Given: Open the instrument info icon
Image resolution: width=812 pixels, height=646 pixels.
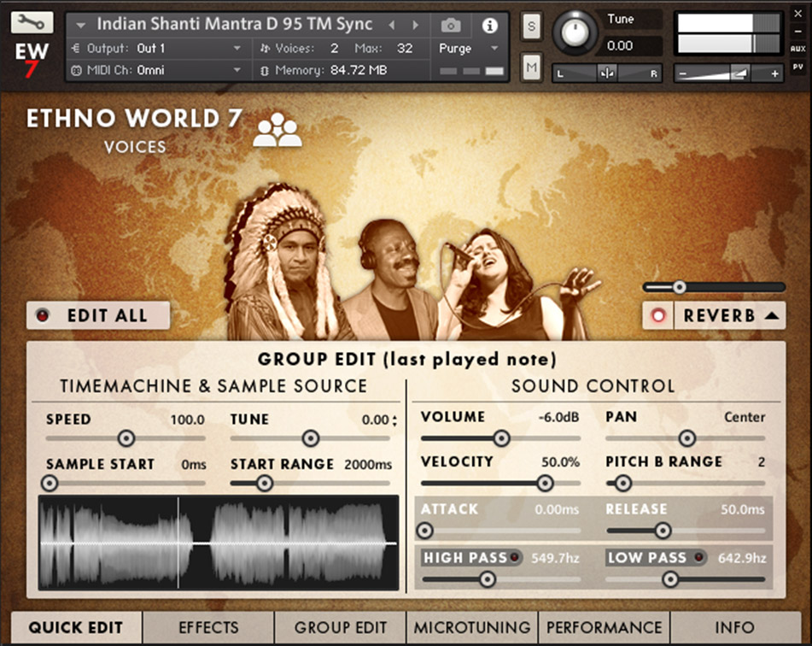Looking at the screenshot, I should [x=489, y=26].
